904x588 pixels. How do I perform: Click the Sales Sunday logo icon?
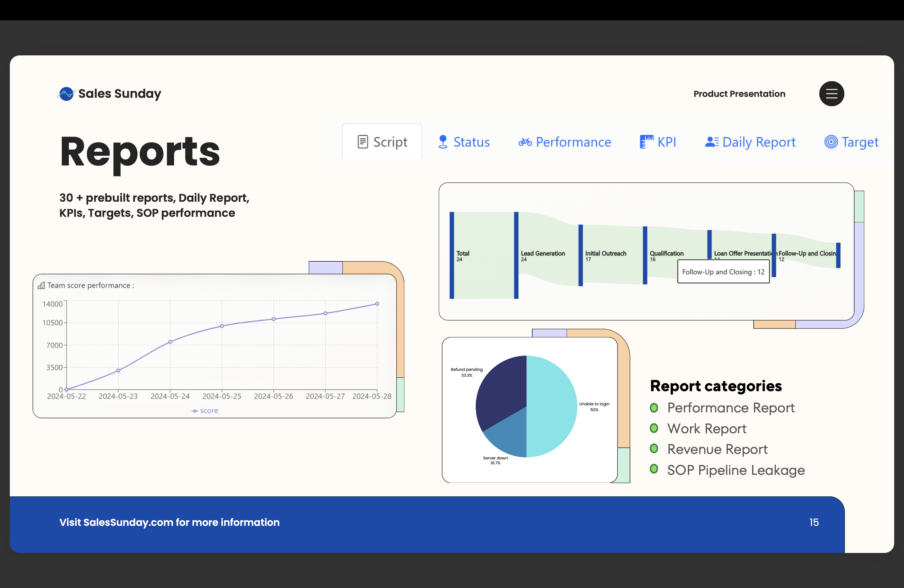click(66, 94)
